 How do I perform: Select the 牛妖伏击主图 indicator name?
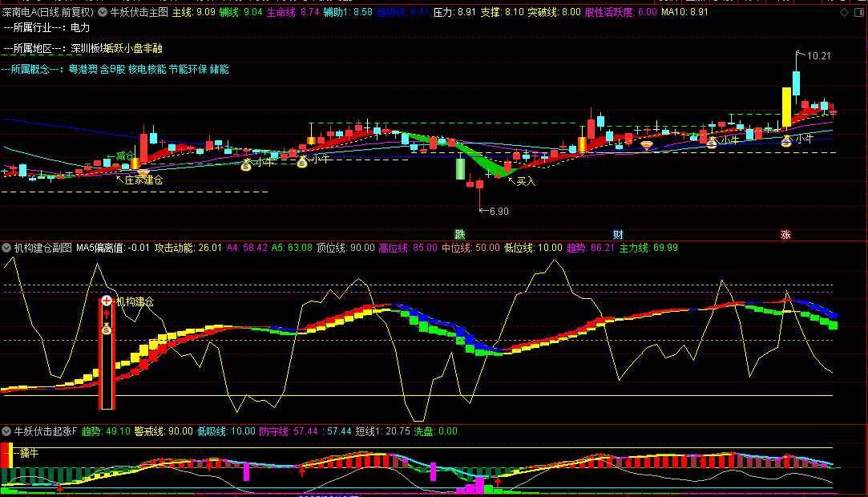(x=139, y=13)
